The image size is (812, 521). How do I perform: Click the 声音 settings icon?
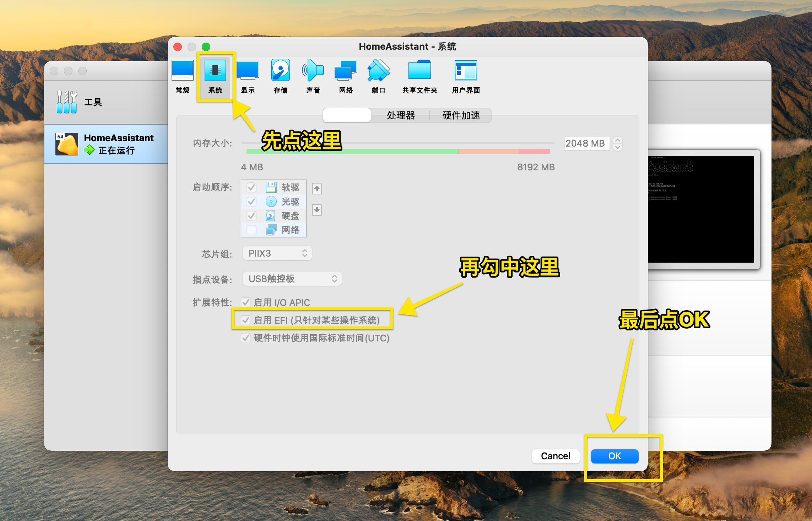312,76
